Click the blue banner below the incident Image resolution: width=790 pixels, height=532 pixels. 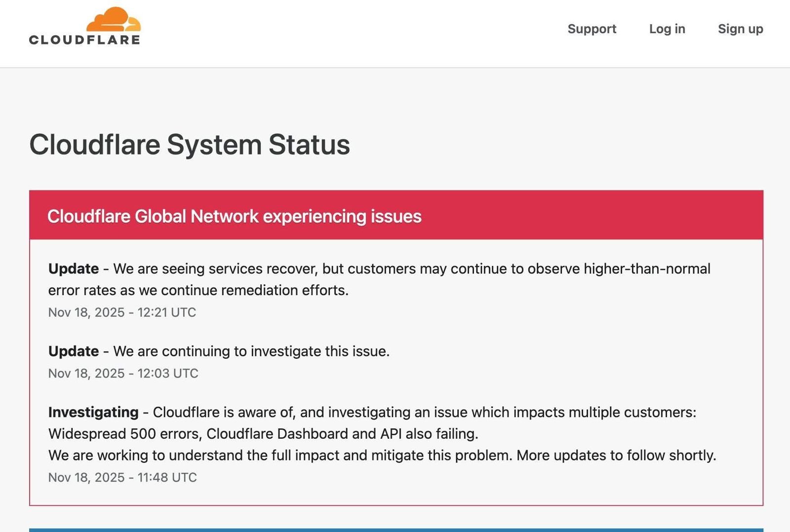[396, 530]
